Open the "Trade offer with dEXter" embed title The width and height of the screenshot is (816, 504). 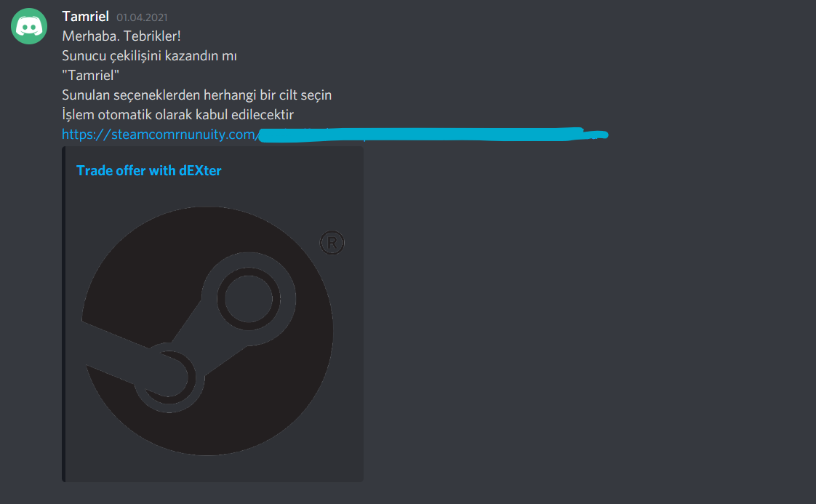(149, 170)
